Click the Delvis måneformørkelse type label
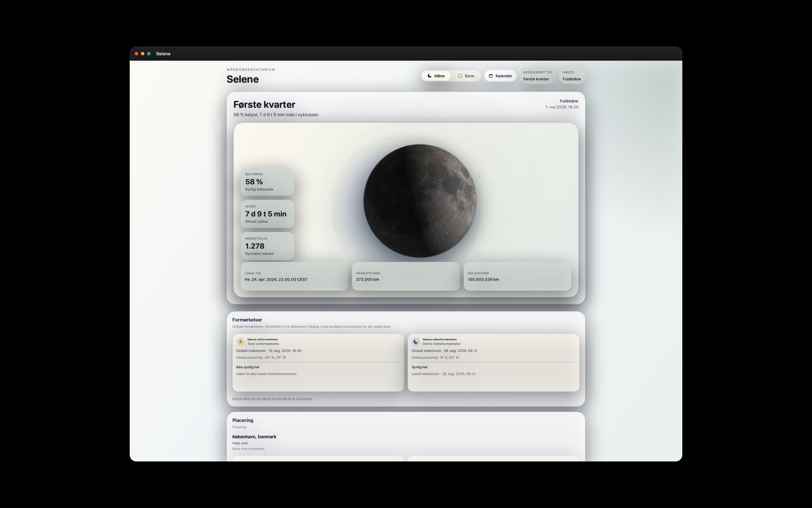This screenshot has width=812, height=508. click(x=442, y=344)
